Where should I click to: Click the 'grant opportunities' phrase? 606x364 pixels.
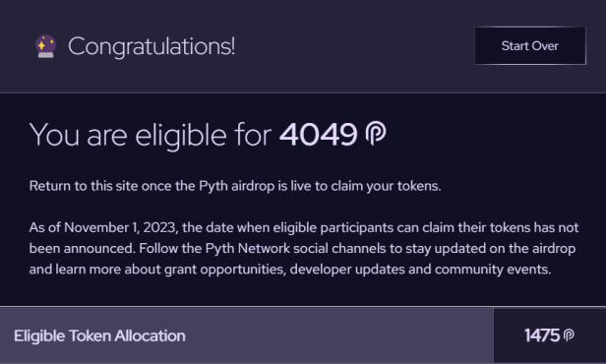pyautogui.click(x=225, y=269)
